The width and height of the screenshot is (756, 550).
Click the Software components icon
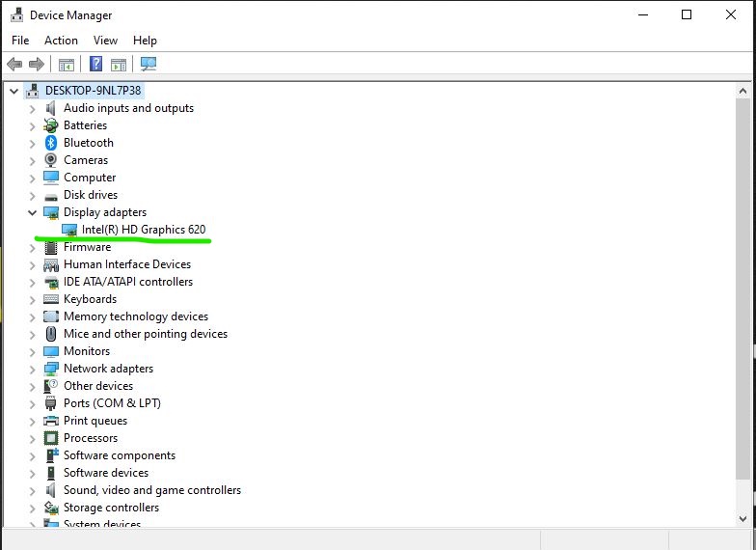click(x=52, y=455)
